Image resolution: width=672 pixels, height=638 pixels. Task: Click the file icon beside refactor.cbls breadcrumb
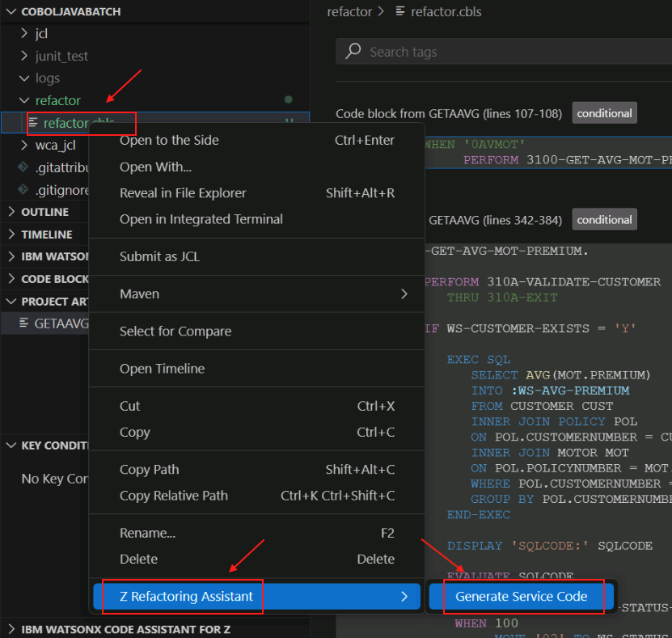401,11
